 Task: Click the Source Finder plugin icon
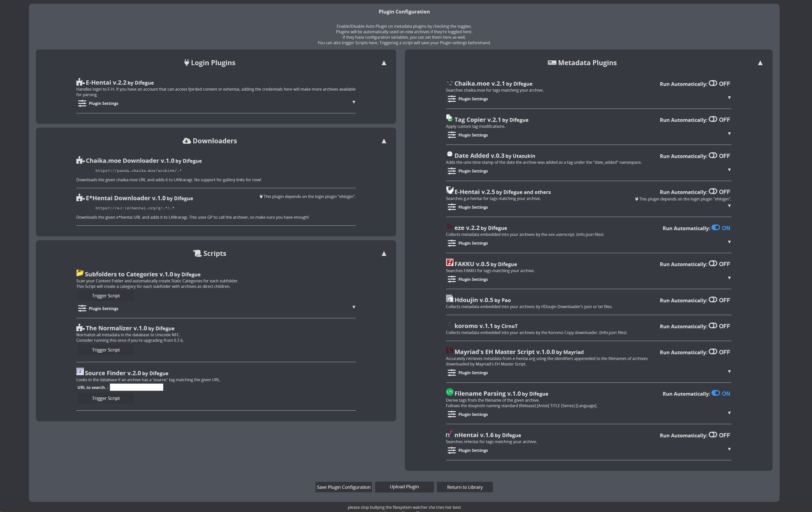point(80,372)
